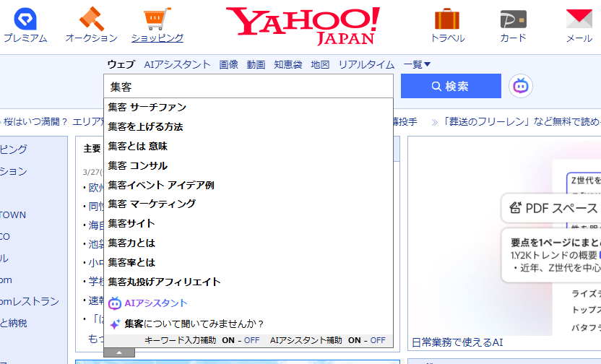Turn キーワード入力補助 ON
The width and height of the screenshot is (601, 364).
point(228,340)
